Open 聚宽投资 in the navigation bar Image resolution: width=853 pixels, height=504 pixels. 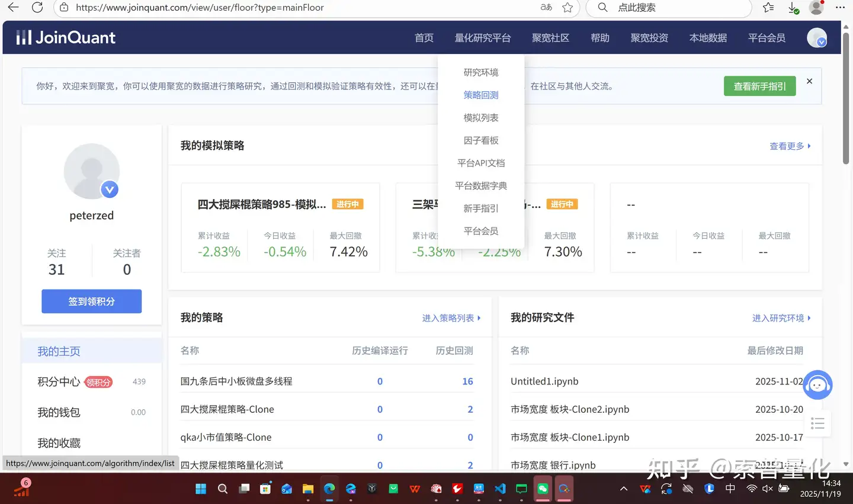[x=649, y=38]
